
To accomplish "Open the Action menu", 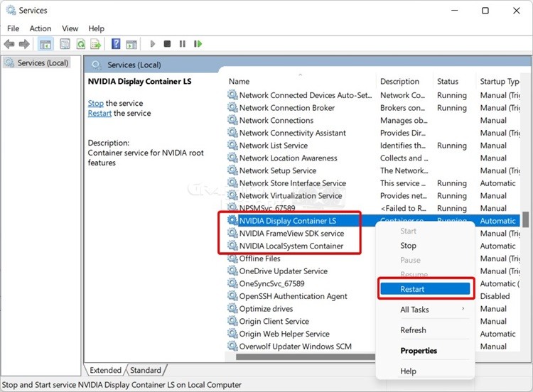I will [41, 28].
